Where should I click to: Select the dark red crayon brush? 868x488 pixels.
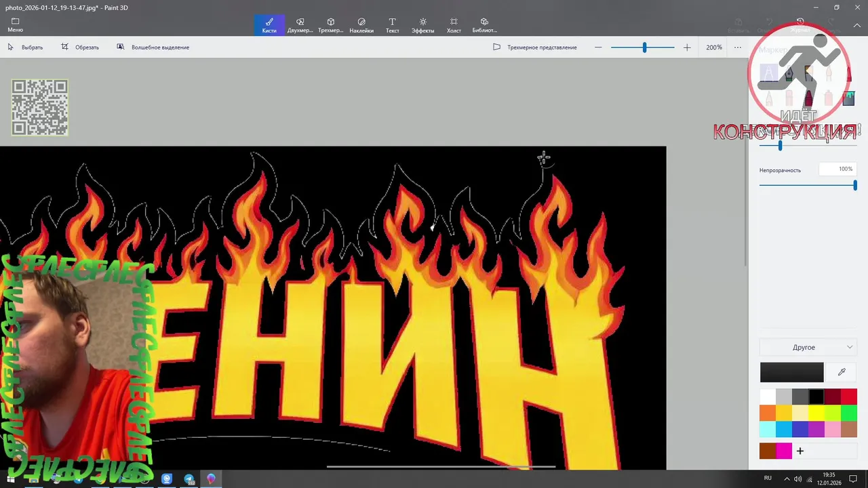[x=808, y=99]
